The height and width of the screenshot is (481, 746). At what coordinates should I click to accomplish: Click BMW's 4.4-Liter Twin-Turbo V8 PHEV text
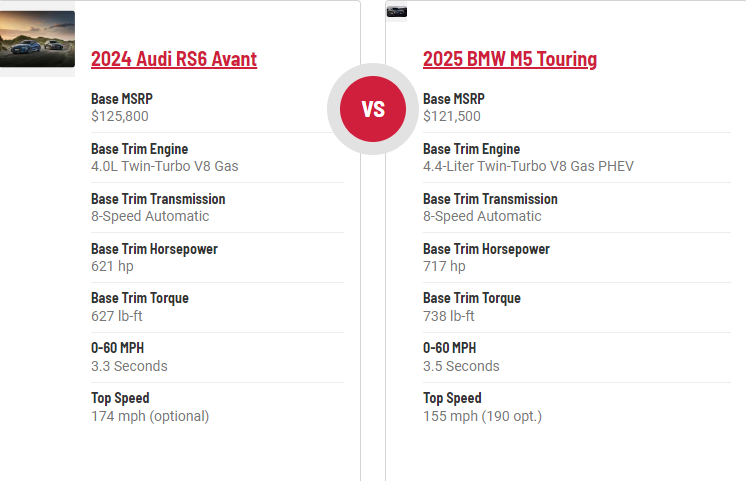(x=528, y=166)
